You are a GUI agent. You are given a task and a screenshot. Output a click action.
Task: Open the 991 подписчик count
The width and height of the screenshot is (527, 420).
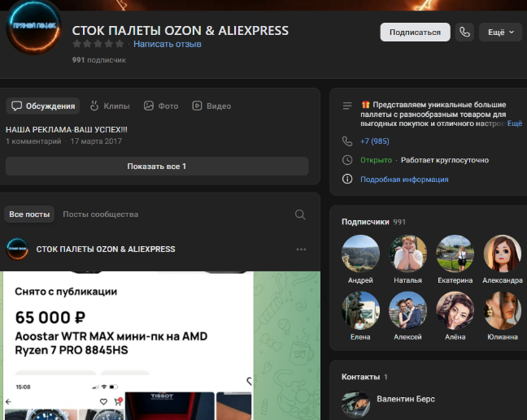(99, 60)
